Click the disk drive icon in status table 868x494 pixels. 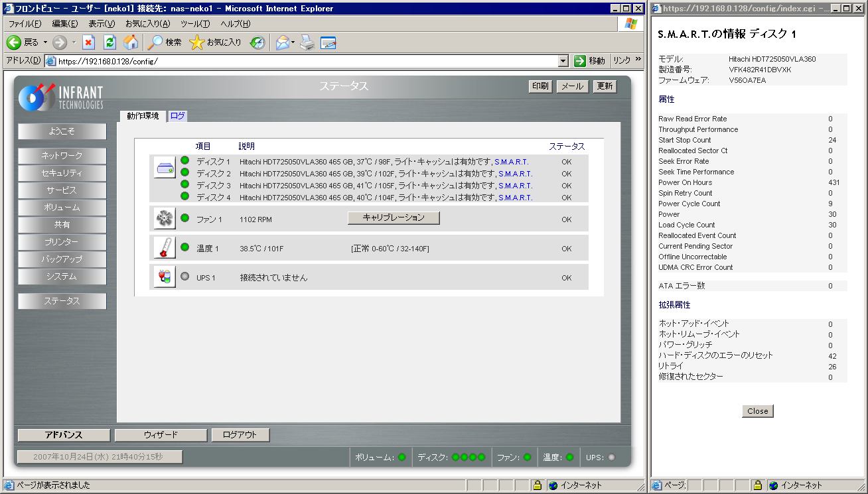pos(164,168)
